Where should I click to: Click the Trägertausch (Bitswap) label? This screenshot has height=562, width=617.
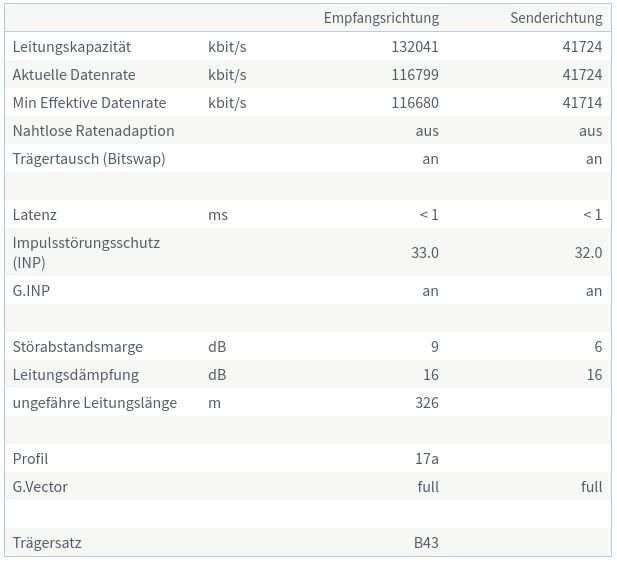coord(89,158)
